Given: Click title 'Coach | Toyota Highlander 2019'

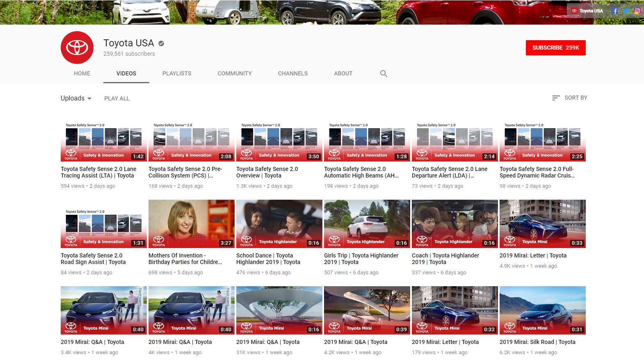Looking at the screenshot, I should pyautogui.click(x=445, y=259).
